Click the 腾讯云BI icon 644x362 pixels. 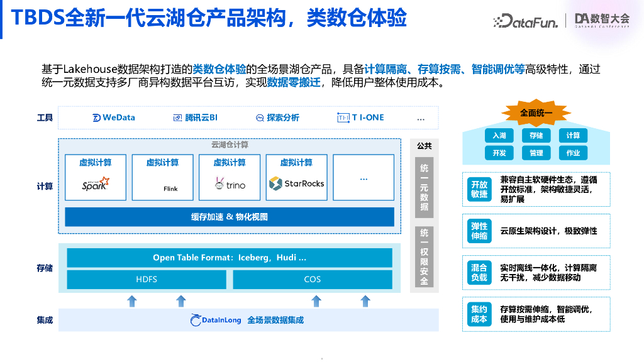coord(177,118)
